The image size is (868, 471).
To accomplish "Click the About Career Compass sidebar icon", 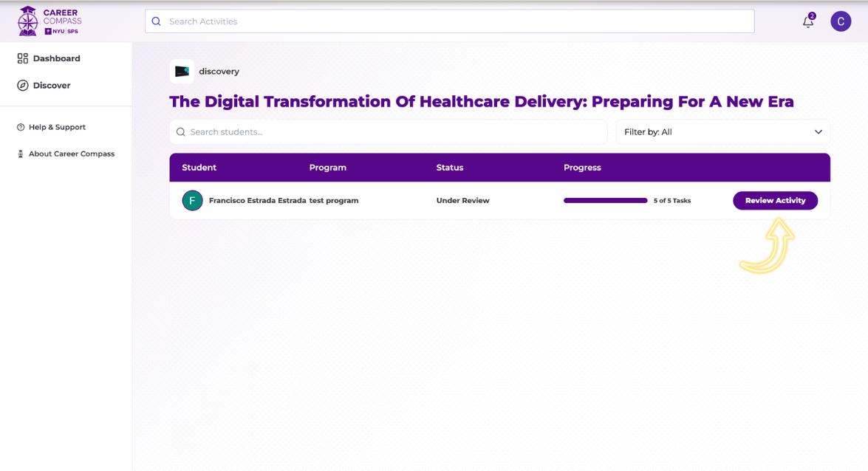I will tap(21, 154).
